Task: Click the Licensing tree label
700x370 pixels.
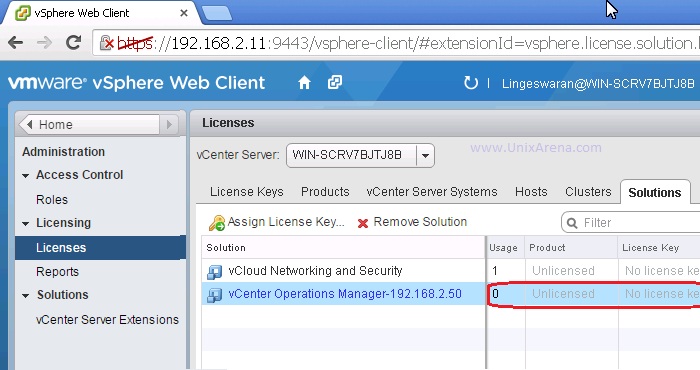Action: pyautogui.click(x=63, y=223)
